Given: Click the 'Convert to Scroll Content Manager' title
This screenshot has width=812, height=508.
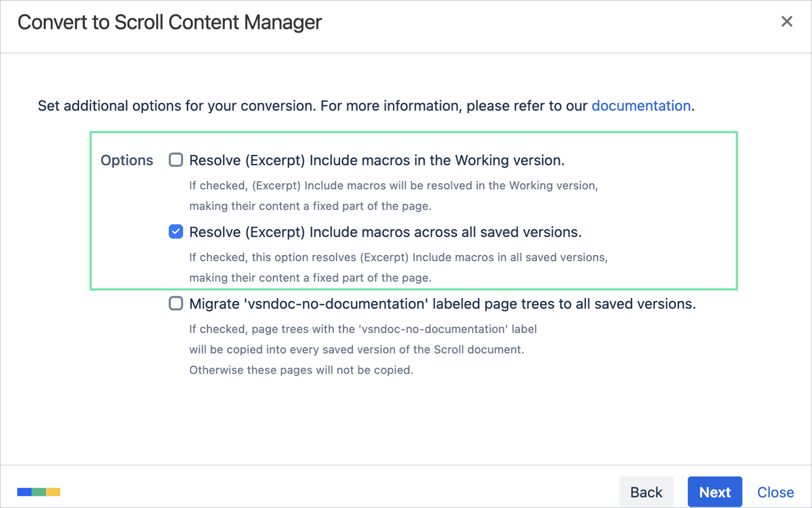Looking at the screenshot, I should [x=170, y=22].
